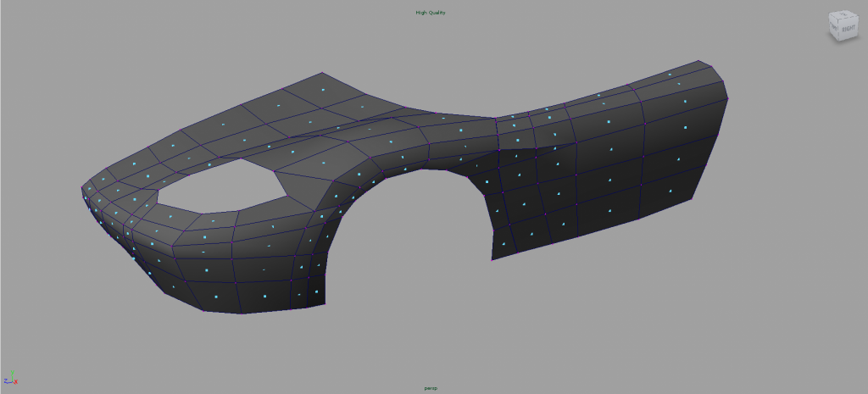Select the lowest bumper face at the bottom edge
The image size is (868, 394).
pyautogui.click(x=218, y=296)
